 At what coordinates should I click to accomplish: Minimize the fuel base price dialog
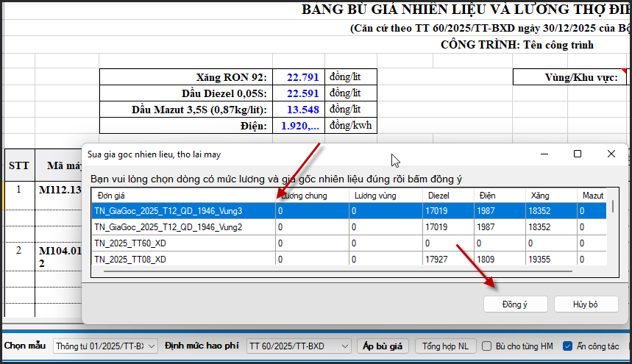click(x=544, y=154)
